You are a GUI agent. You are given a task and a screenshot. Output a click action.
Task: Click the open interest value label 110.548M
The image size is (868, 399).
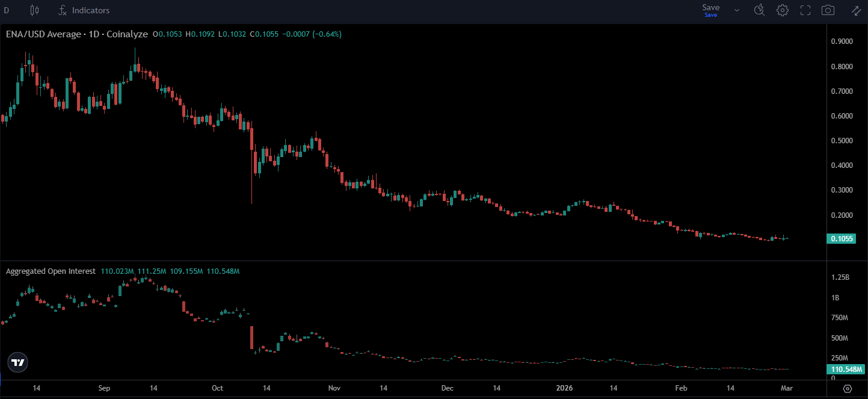[845, 369]
